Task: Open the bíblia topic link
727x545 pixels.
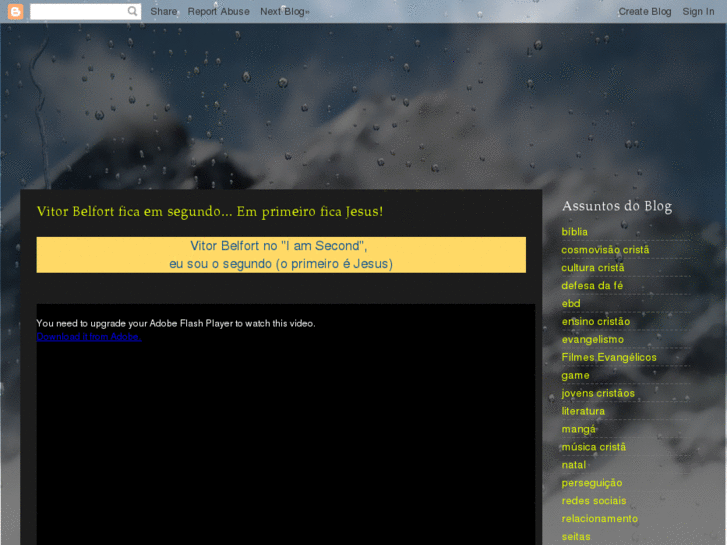Action: (574, 232)
